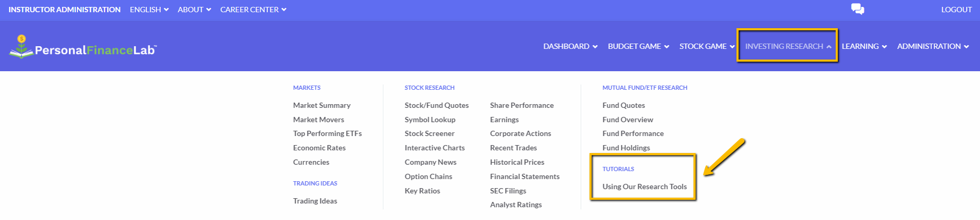Open the Dashboard menu

pos(570,46)
